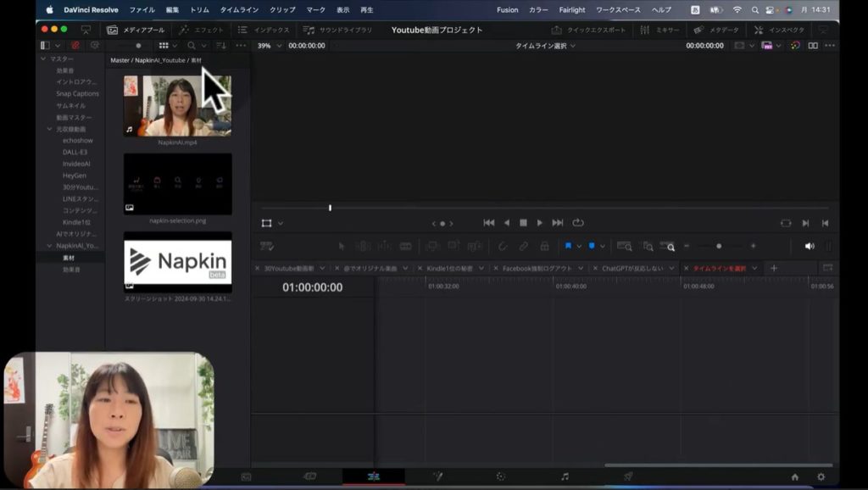Viewport: 868px width, 490px height.
Task: Mute audio with the speaker icon
Action: (x=809, y=246)
